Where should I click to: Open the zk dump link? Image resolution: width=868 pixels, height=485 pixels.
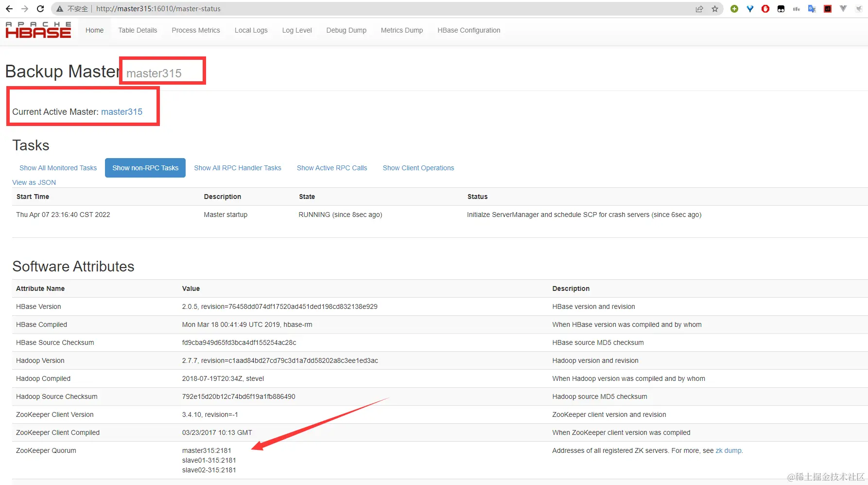[729, 450]
